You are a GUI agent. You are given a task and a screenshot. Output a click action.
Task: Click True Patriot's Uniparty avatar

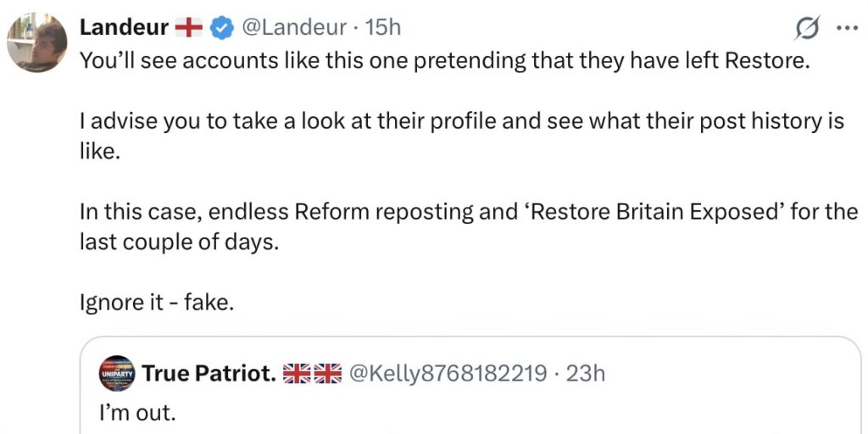117,373
